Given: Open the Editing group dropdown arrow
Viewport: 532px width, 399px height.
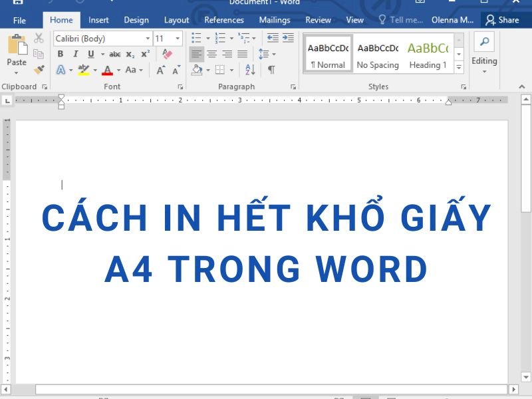Looking at the screenshot, I should click(x=485, y=72).
